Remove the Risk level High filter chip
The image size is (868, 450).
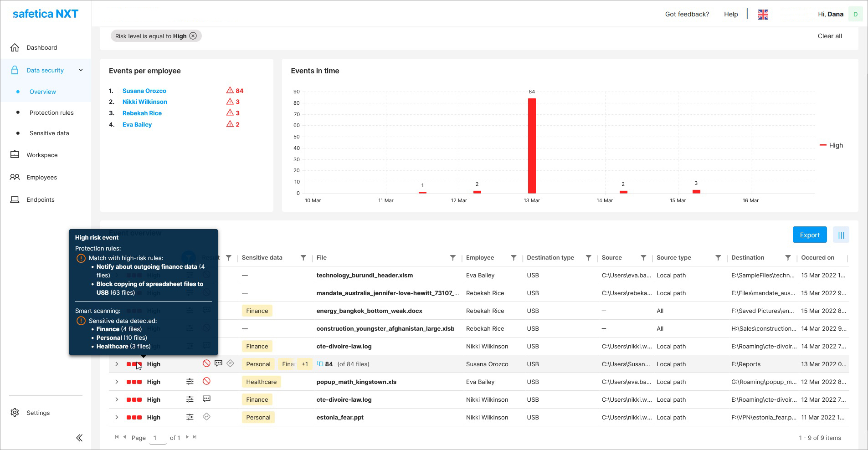tap(193, 36)
